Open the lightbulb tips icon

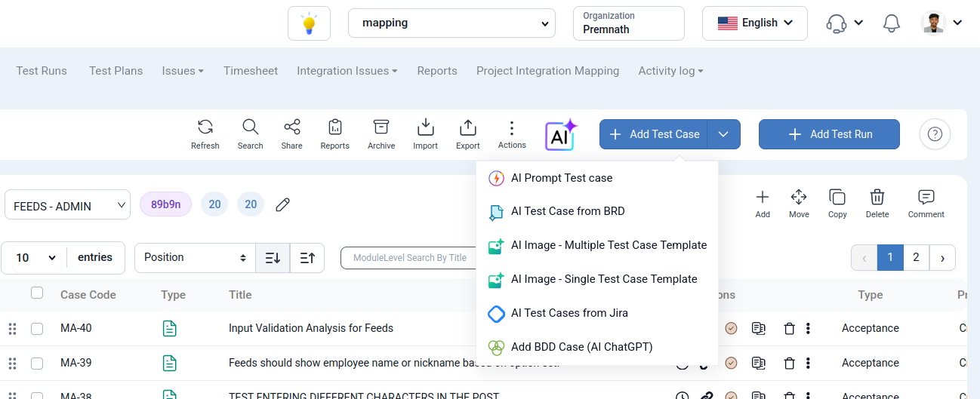[309, 23]
